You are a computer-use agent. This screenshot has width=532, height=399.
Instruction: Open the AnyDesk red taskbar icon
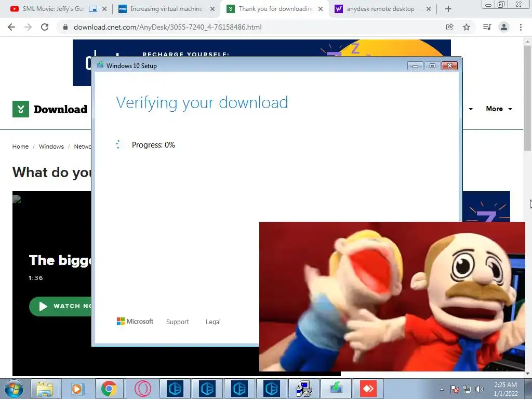click(x=368, y=389)
